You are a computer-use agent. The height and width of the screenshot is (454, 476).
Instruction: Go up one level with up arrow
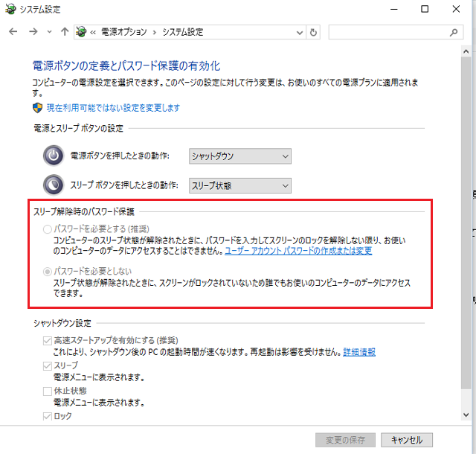65,31
